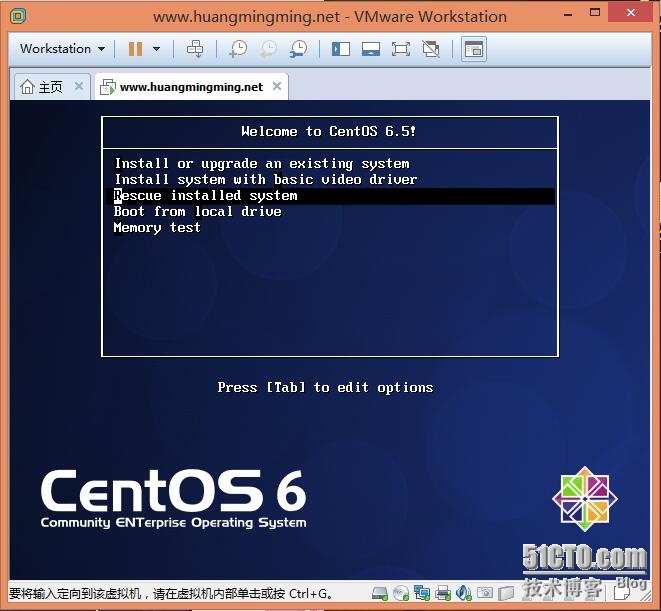
Task: Click the camera device status icon
Action: (x=485, y=594)
